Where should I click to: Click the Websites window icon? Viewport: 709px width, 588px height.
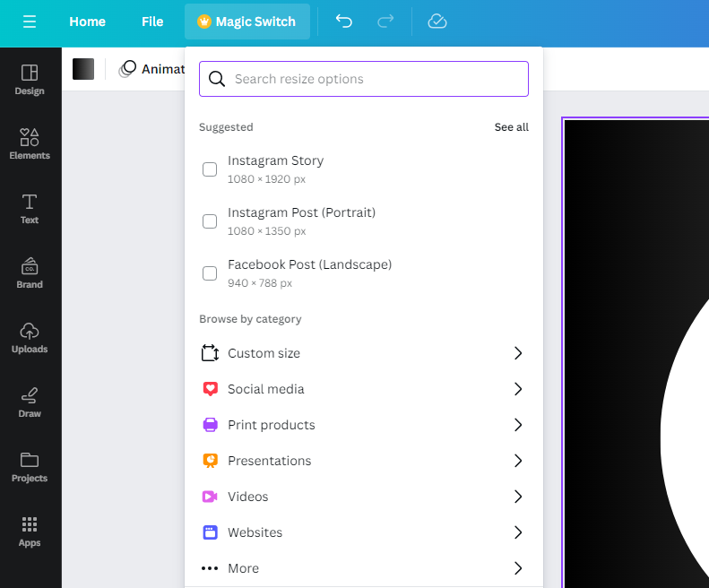click(x=210, y=532)
